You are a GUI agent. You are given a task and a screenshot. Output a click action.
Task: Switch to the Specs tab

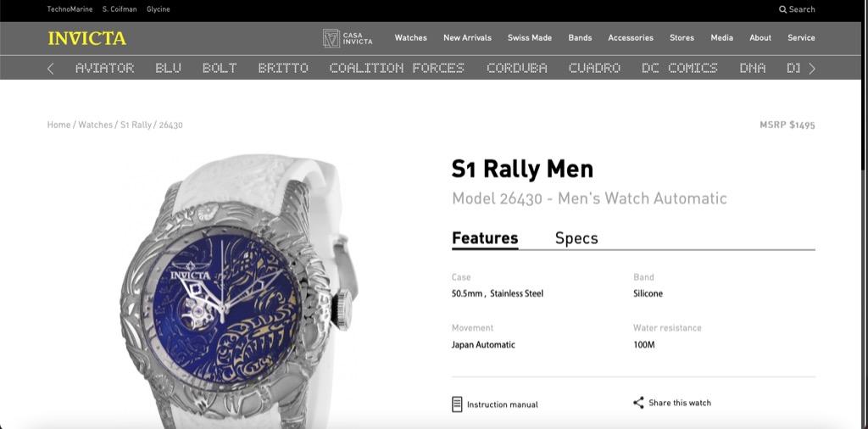tap(576, 238)
